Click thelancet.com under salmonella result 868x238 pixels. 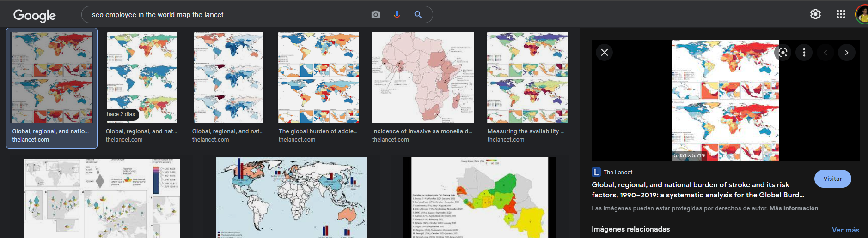(391, 140)
